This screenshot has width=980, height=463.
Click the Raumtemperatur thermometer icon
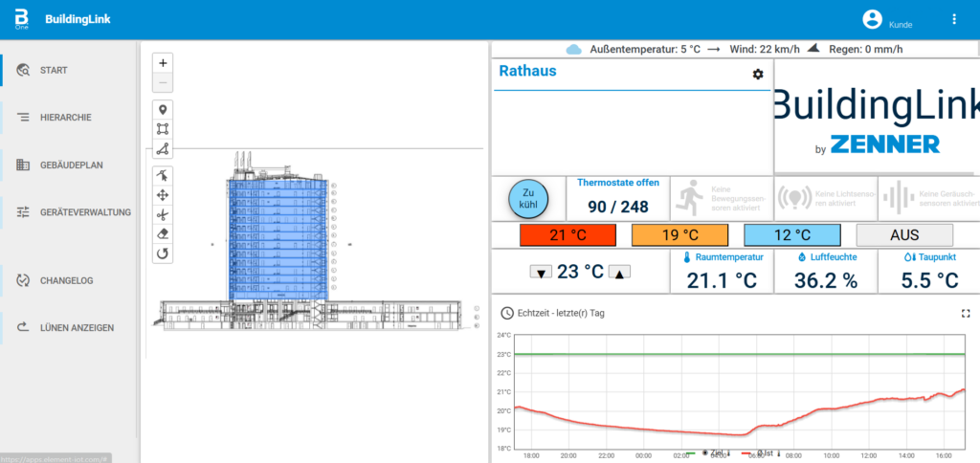pos(687,257)
